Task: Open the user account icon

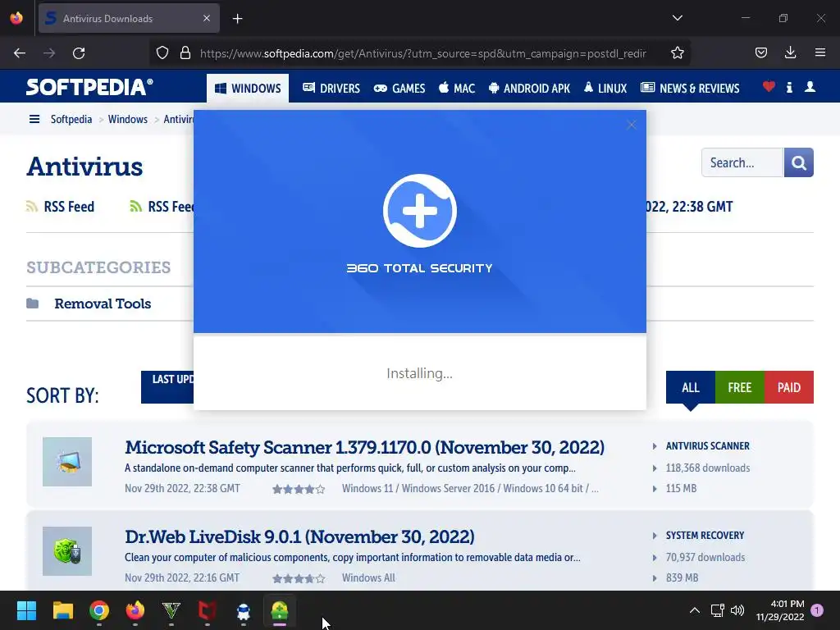Action: (x=810, y=87)
